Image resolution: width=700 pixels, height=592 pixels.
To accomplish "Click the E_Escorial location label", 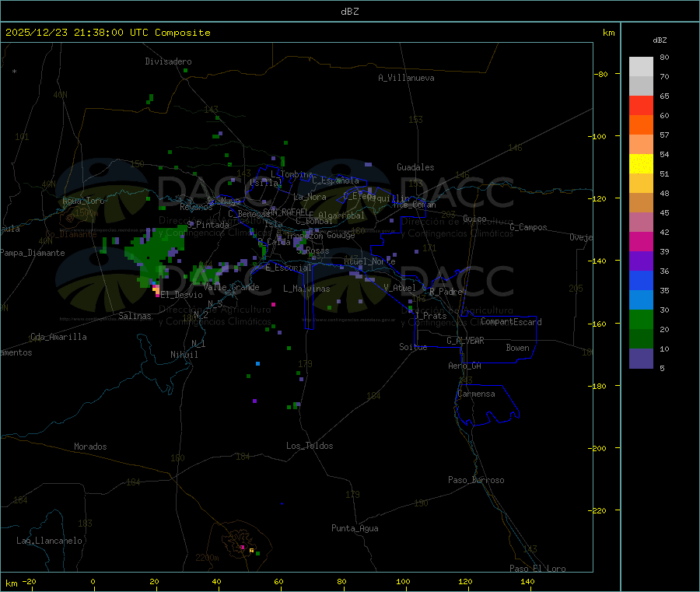I will 289,268.
